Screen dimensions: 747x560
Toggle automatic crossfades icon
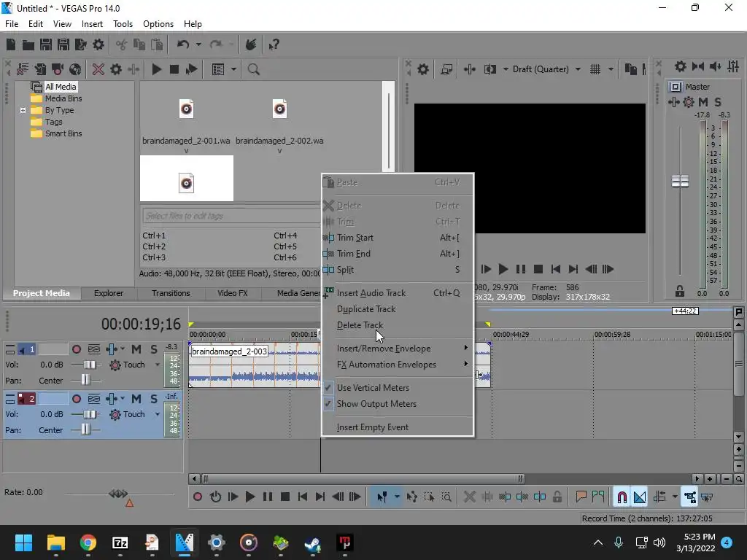pos(640,497)
